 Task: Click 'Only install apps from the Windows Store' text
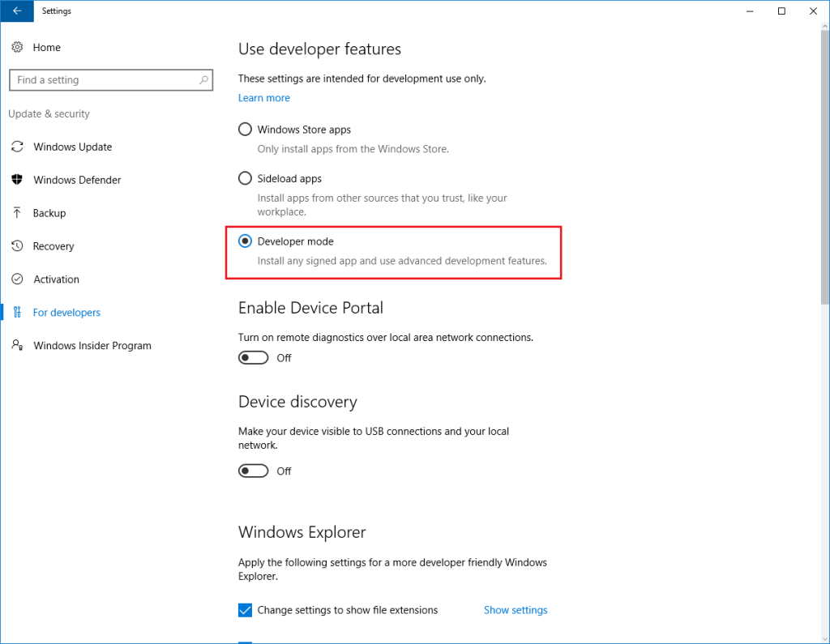353,149
